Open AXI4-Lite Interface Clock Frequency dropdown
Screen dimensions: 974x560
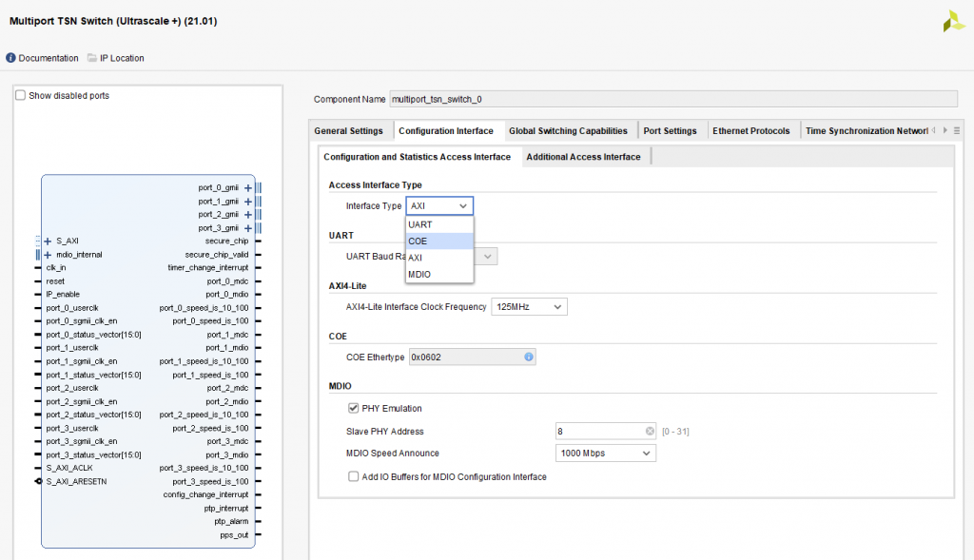(x=529, y=306)
